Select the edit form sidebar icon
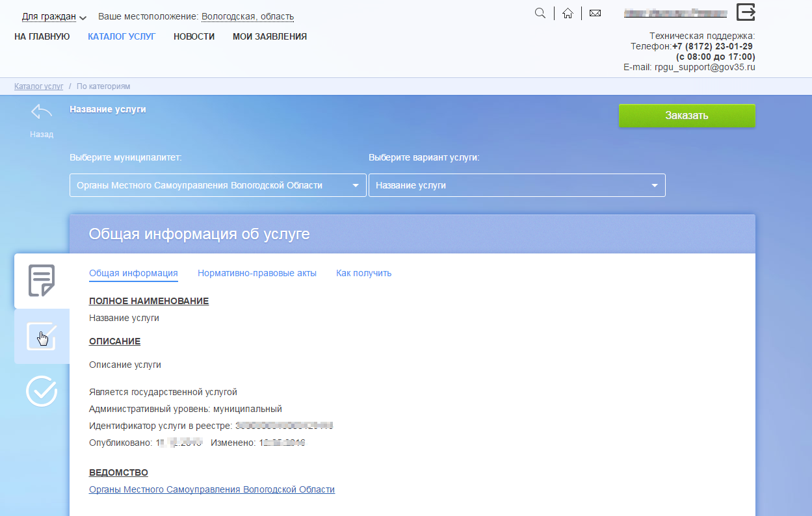812x516 pixels. (42, 337)
